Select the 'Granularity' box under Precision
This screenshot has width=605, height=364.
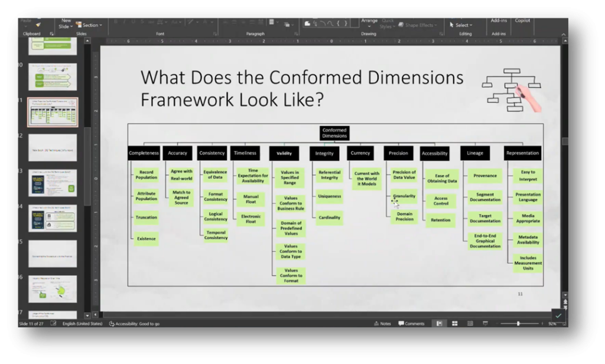pos(404,196)
